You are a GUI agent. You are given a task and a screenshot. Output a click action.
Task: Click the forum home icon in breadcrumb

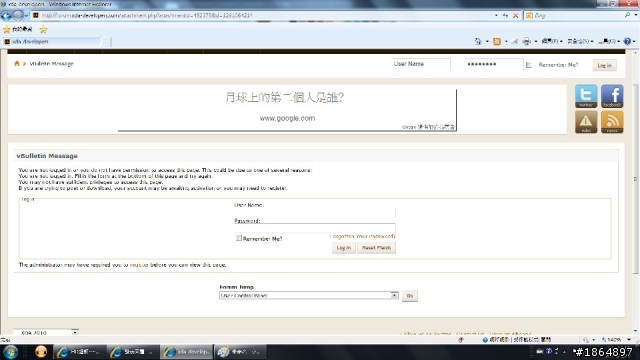pyautogui.click(x=17, y=63)
